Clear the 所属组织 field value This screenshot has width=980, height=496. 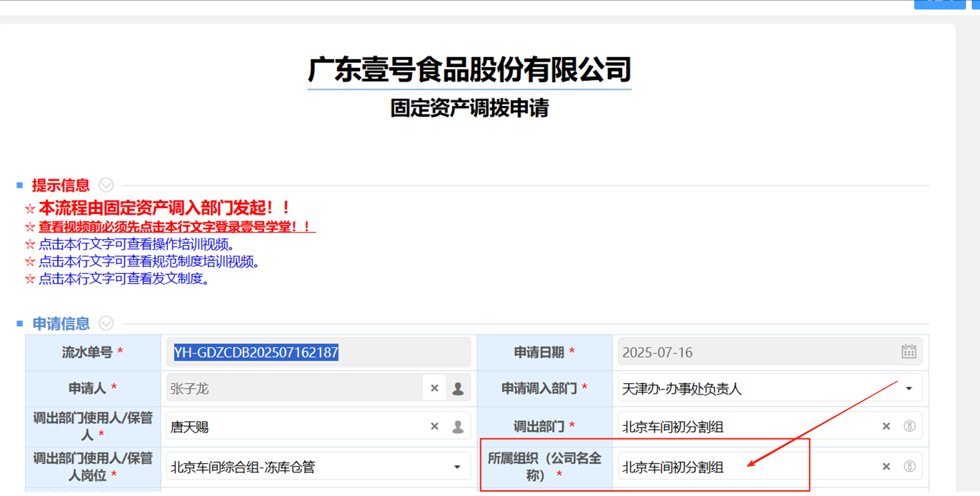coord(886,467)
